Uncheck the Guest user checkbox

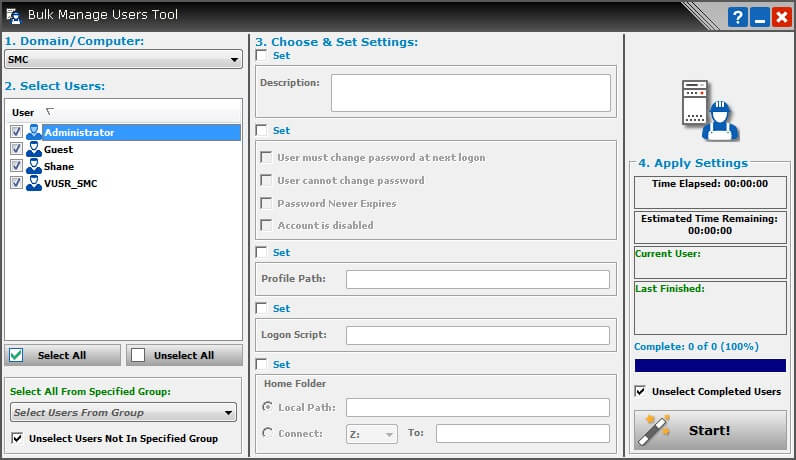[x=16, y=149]
